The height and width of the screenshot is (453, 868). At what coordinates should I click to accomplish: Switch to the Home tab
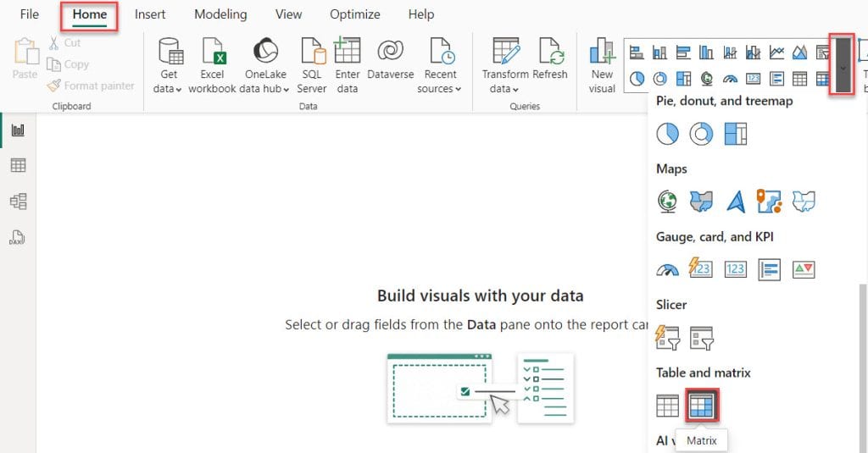pos(89,14)
